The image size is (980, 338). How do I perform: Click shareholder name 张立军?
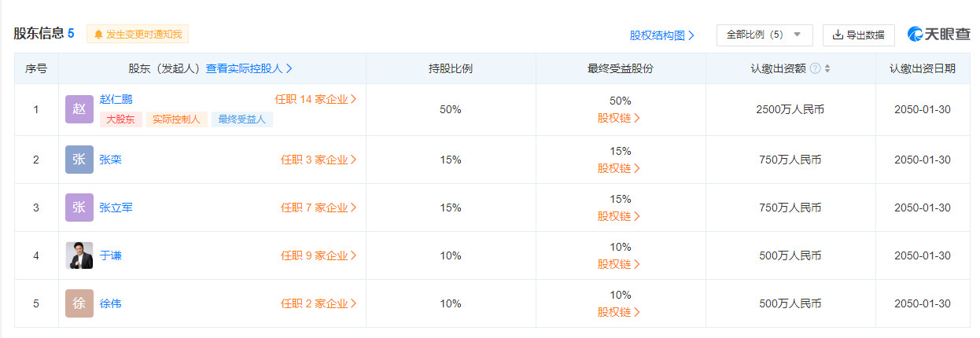116,208
